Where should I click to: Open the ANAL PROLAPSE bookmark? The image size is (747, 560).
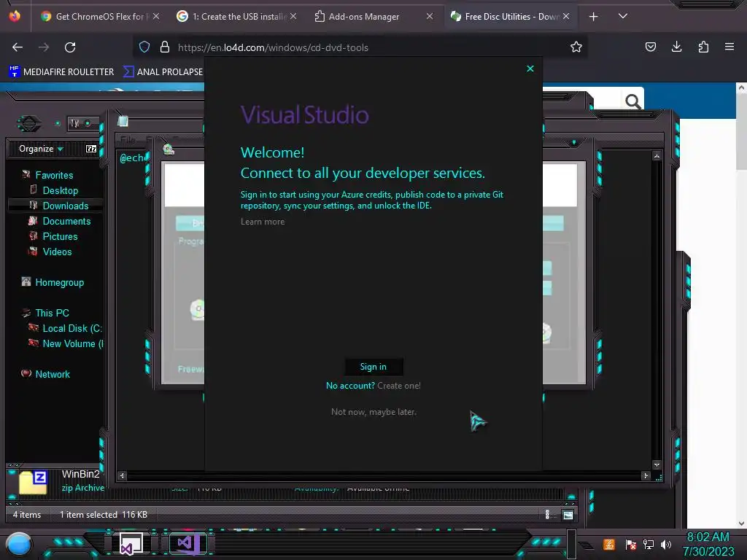pyautogui.click(x=163, y=72)
